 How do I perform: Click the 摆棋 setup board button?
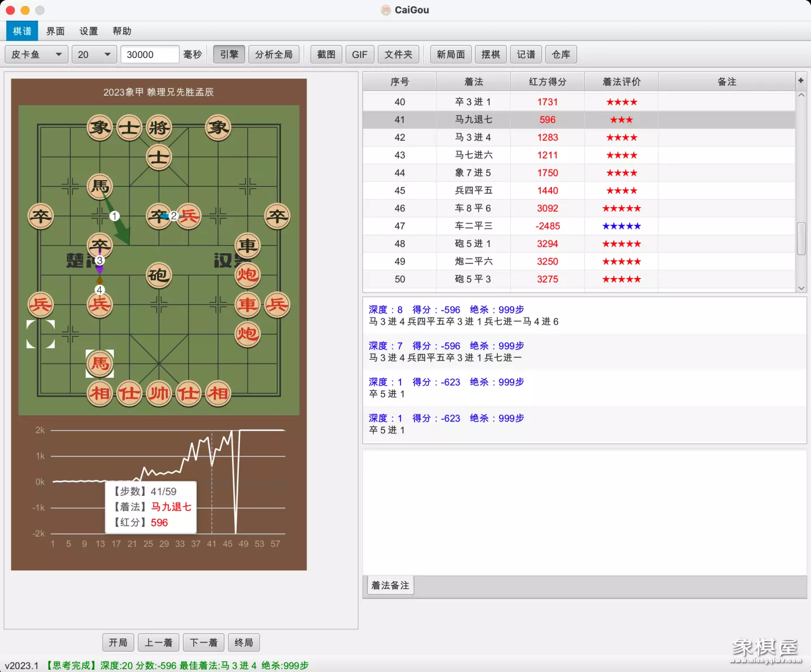pos(491,55)
